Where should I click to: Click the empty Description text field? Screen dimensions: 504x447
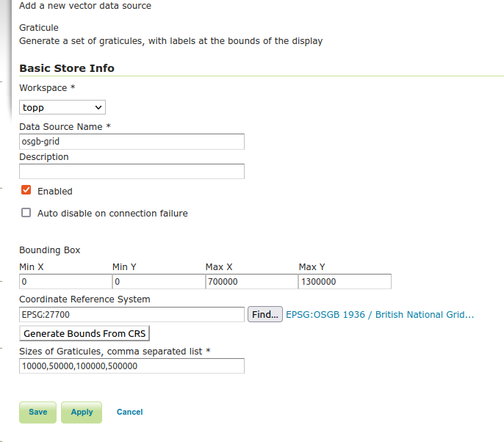pyautogui.click(x=132, y=172)
